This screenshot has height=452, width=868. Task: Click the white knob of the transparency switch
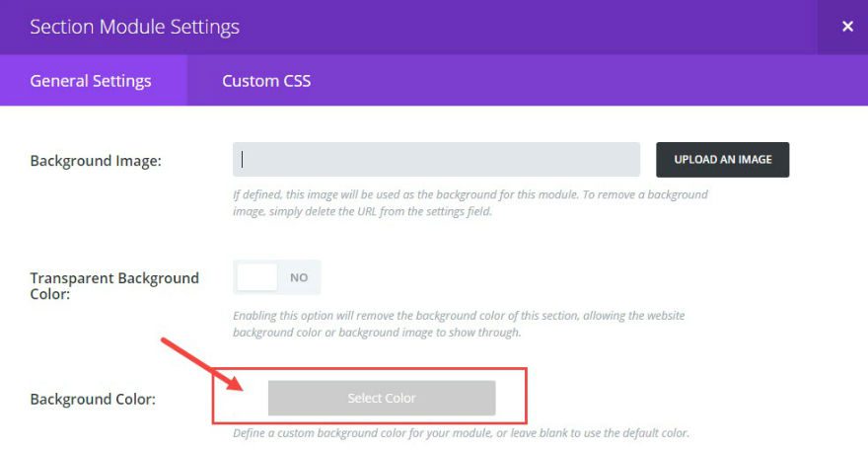257,277
